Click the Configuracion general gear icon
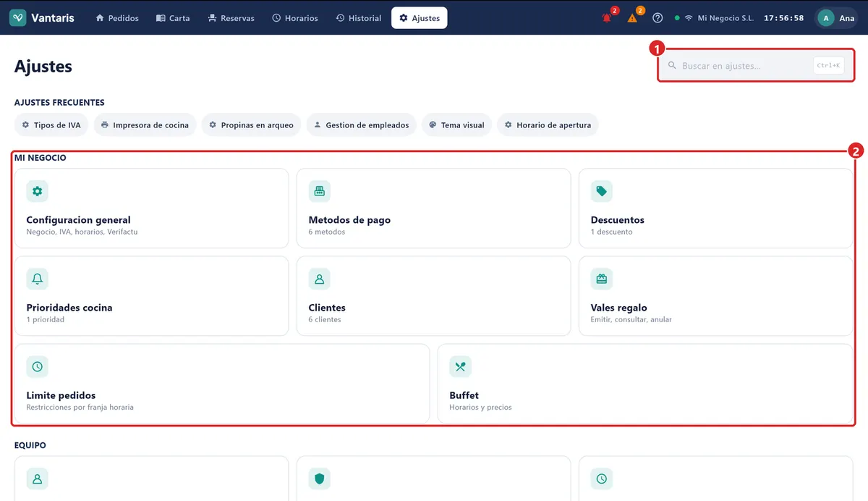The image size is (868, 501). click(38, 191)
